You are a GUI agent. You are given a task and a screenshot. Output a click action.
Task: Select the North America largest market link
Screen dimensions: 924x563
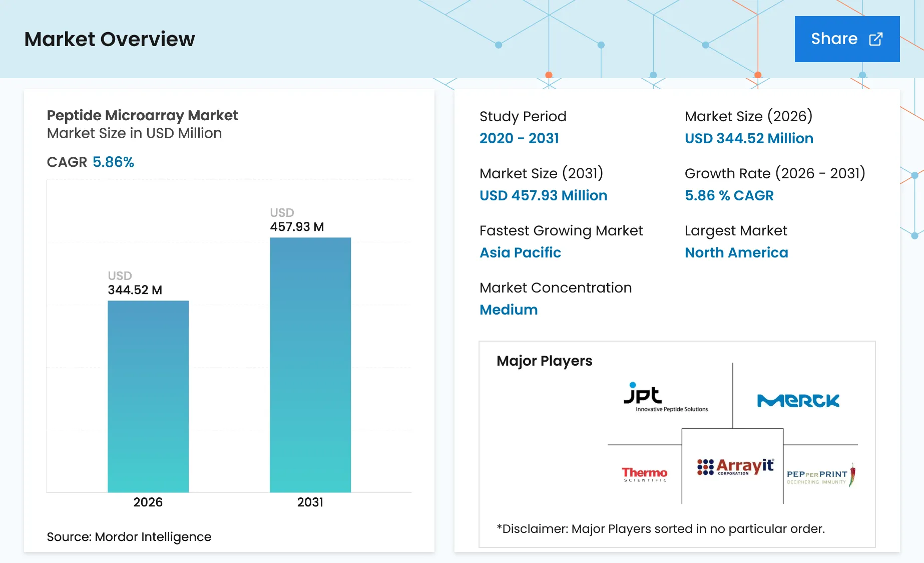pyautogui.click(x=736, y=252)
